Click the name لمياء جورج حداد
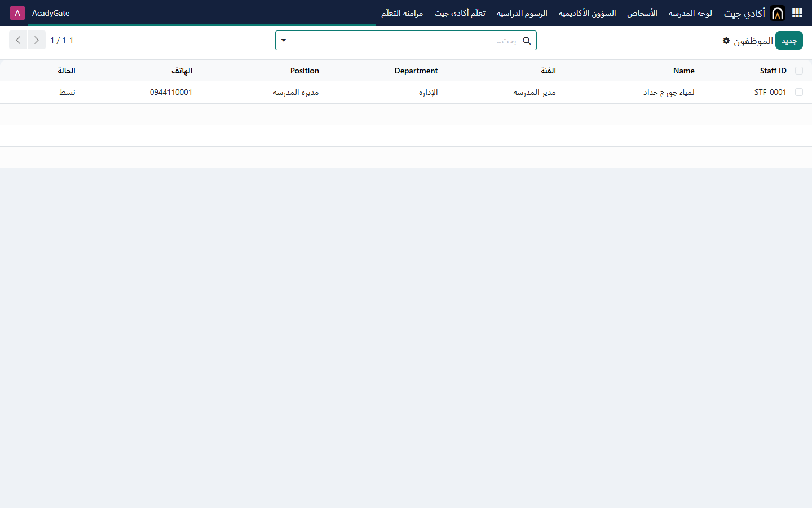This screenshot has width=812, height=508. [x=669, y=92]
